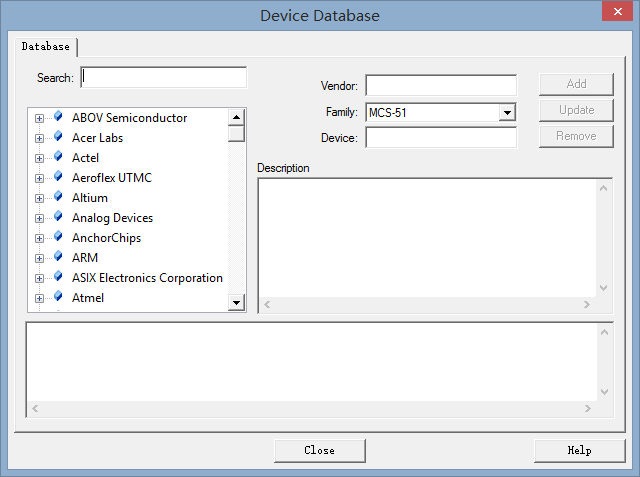Select the Analog Devices tree entry
The image size is (640, 477).
[x=112, y=218]
